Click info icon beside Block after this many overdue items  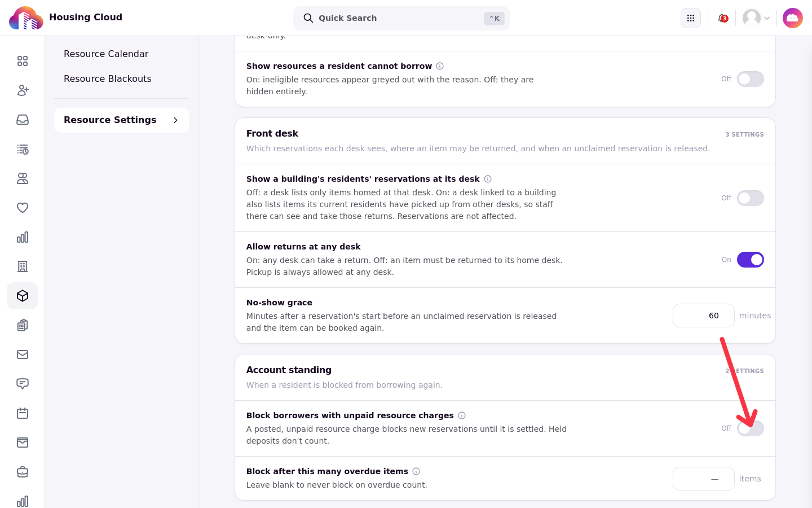(x=416, y=471)
